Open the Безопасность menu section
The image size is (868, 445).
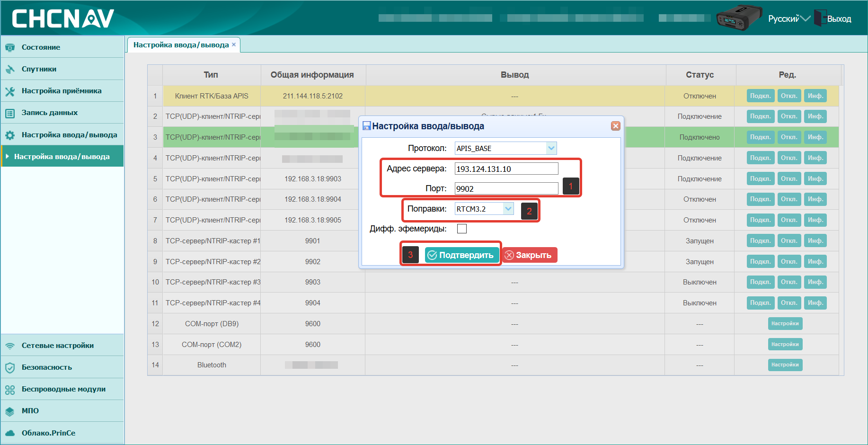coord(62,367)
